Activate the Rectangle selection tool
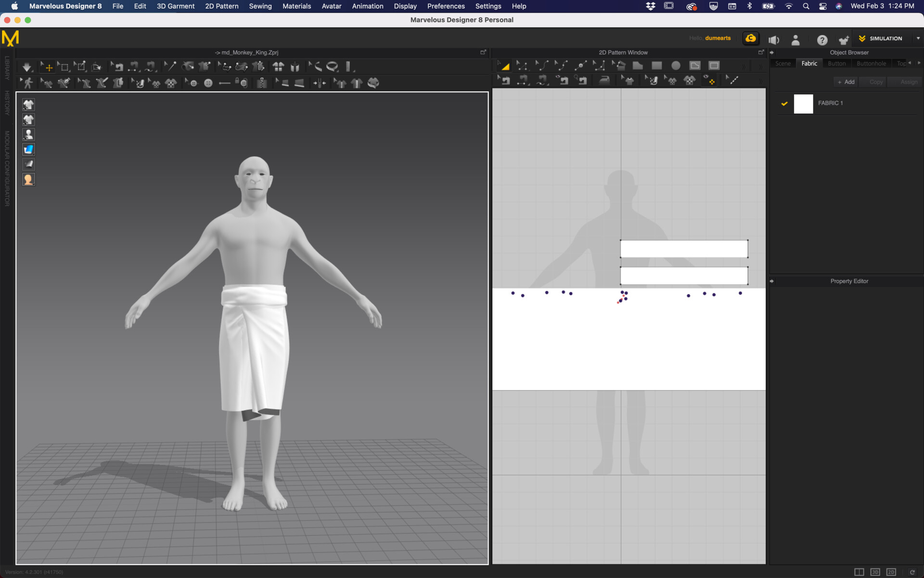 (x=64, y=66)
